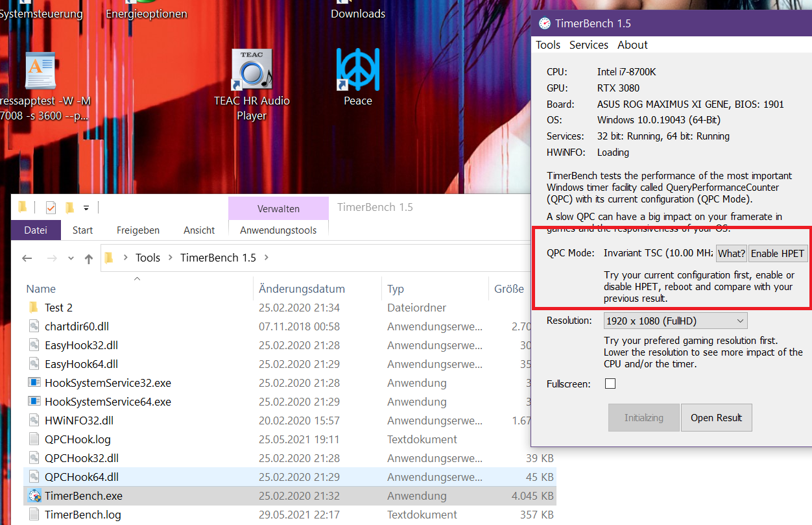Select the QPCHook32.dll file icon
Image resolution: width=812 pixels, height=525 pixels.
coord(34,458)
